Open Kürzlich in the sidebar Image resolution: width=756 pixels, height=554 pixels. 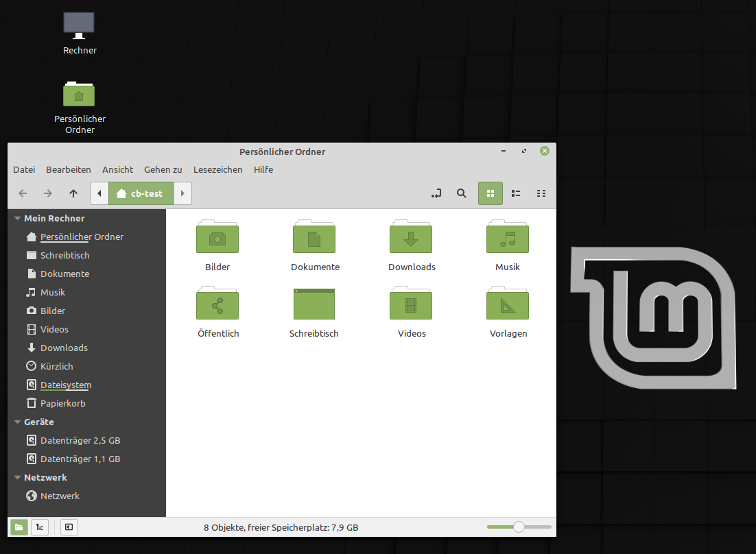(x=87, y=366)
